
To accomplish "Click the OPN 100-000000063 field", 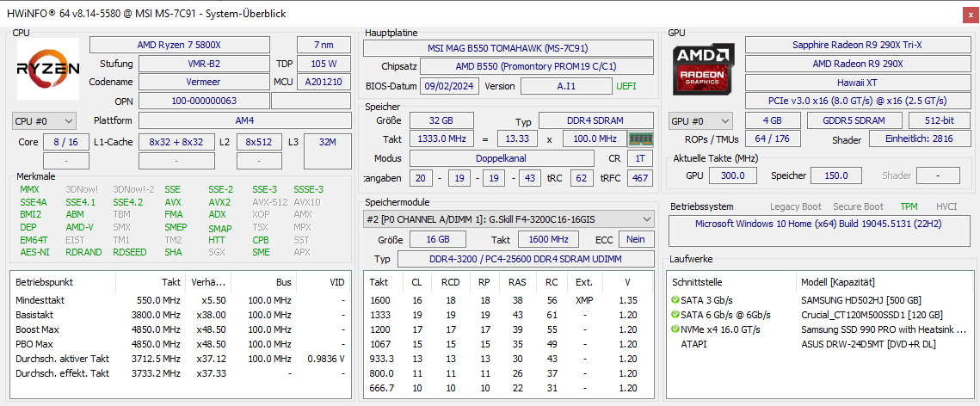I will pos(203,101).
